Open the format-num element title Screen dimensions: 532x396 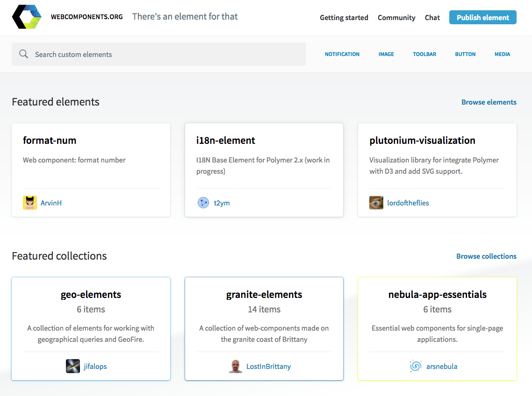coord(50,141)
